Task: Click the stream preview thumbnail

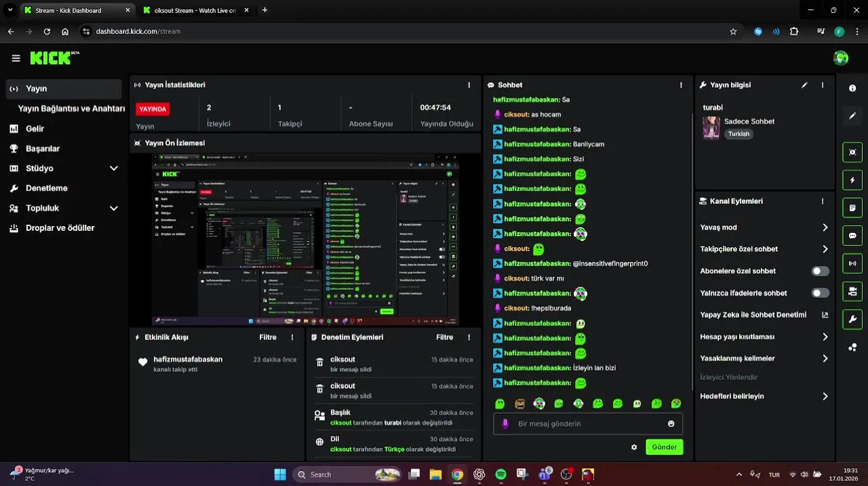Action: point(305,239)
